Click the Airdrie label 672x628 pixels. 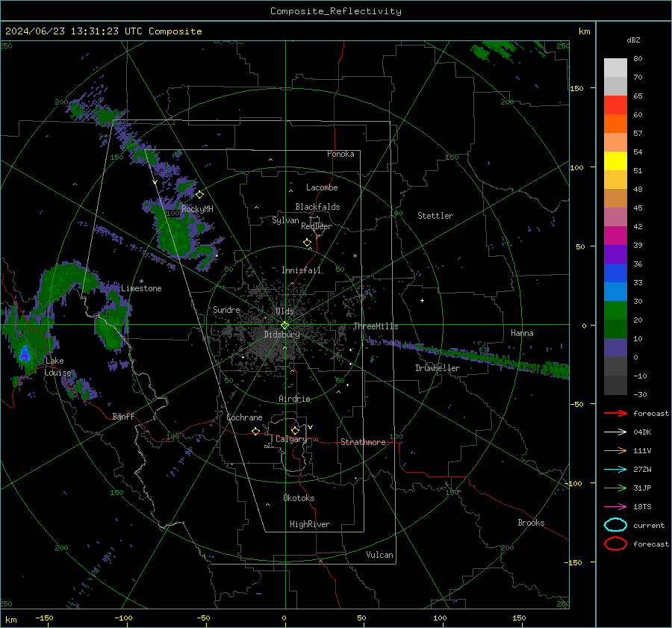pos(294,399)
